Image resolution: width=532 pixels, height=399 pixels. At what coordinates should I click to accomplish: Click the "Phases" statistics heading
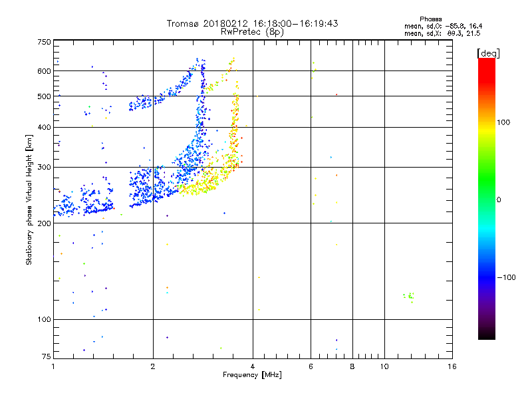(430, 19)
